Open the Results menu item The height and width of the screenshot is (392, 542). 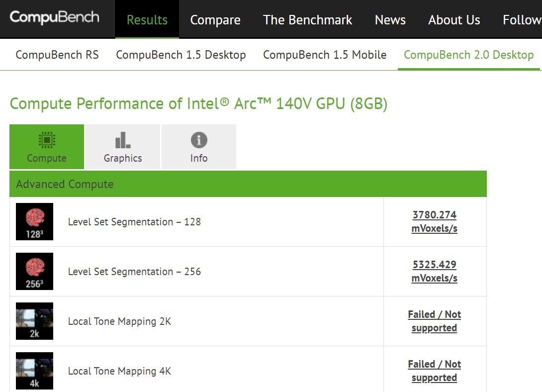(147, 20)
